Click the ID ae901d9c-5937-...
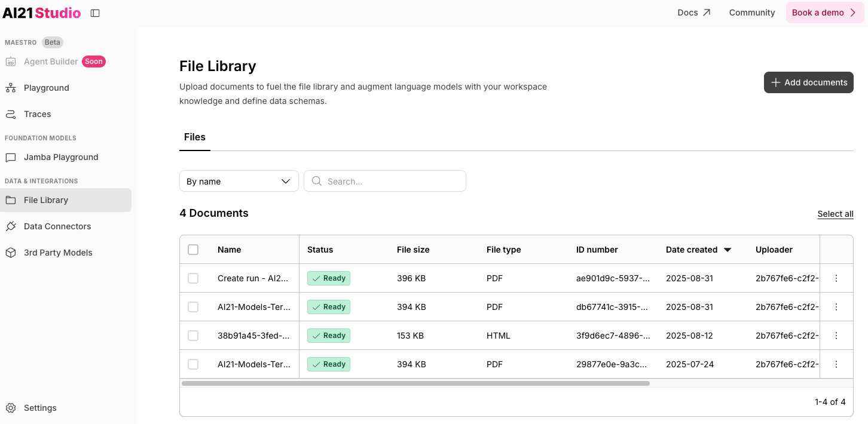The image size is (868, 424). pyautogui.click(x=613, y=278)
